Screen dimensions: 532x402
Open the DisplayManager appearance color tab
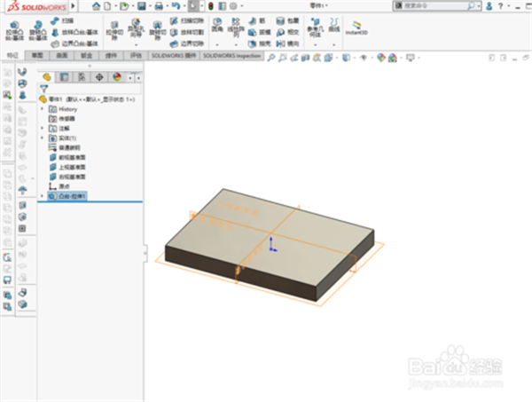pos(115,76)
